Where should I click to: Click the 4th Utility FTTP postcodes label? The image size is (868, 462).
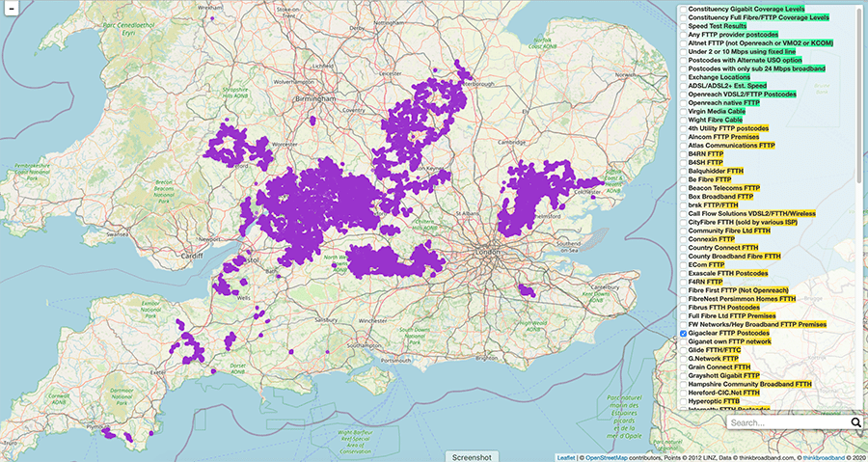pyautogui.click(x=728, y=128)
